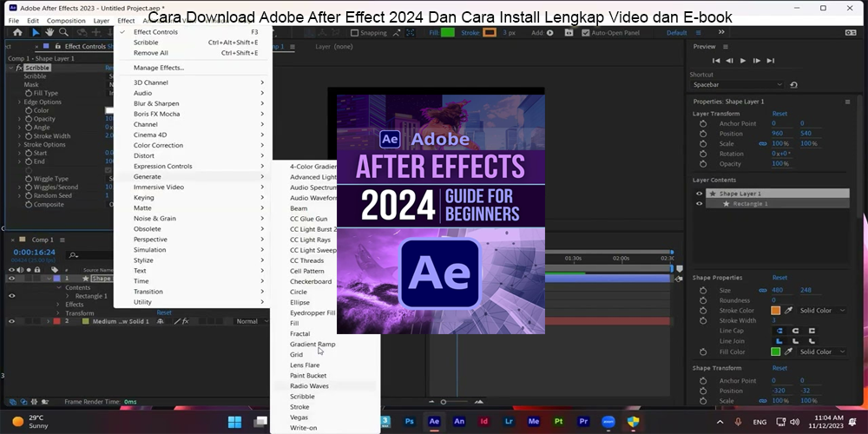Open the workspace overflow double-arrow
Screen dimensions: 868x434
tap(721, 33)
